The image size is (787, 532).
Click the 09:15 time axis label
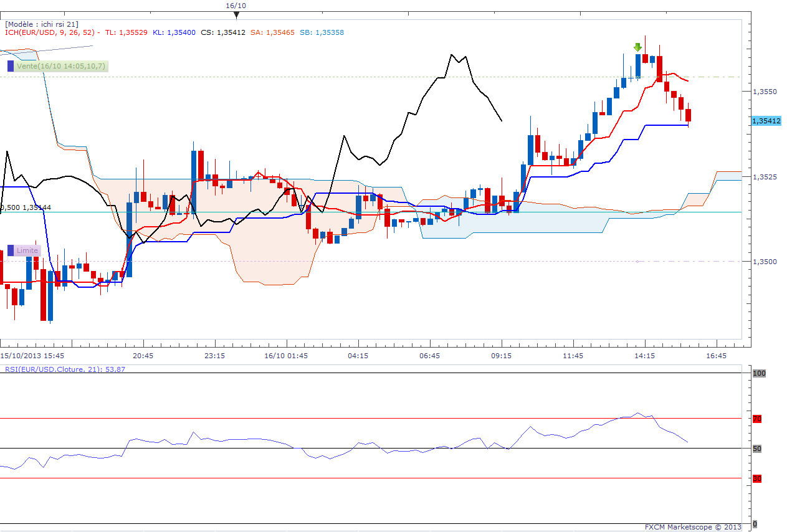click(x=502, y=356)
